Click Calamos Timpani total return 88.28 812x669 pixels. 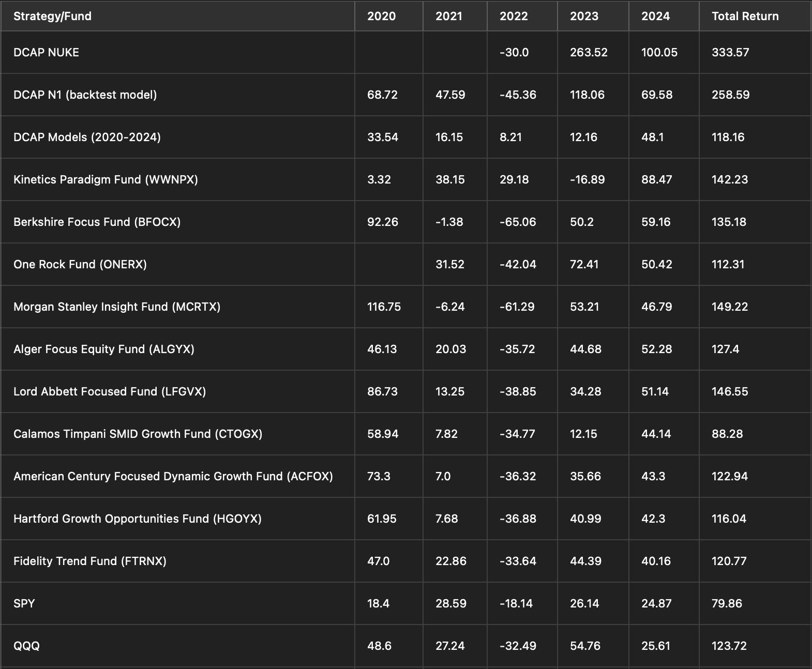click(x=727, y=434)
